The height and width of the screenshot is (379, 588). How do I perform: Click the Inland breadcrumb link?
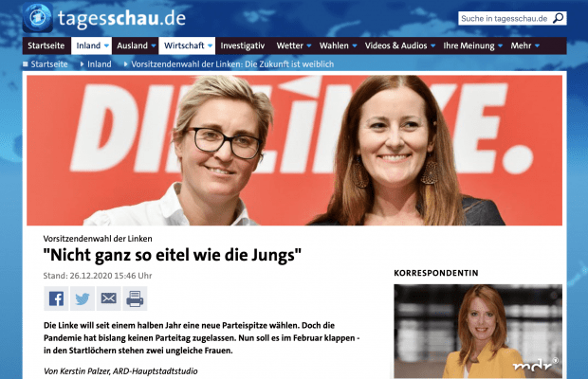[100, 64]
